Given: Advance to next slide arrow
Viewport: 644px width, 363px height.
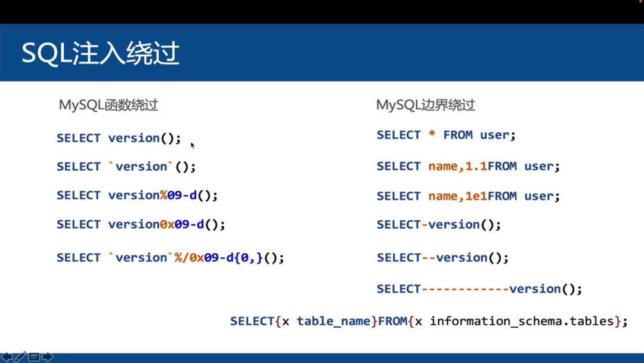Looking at the screenshot, I should point(48,357).
